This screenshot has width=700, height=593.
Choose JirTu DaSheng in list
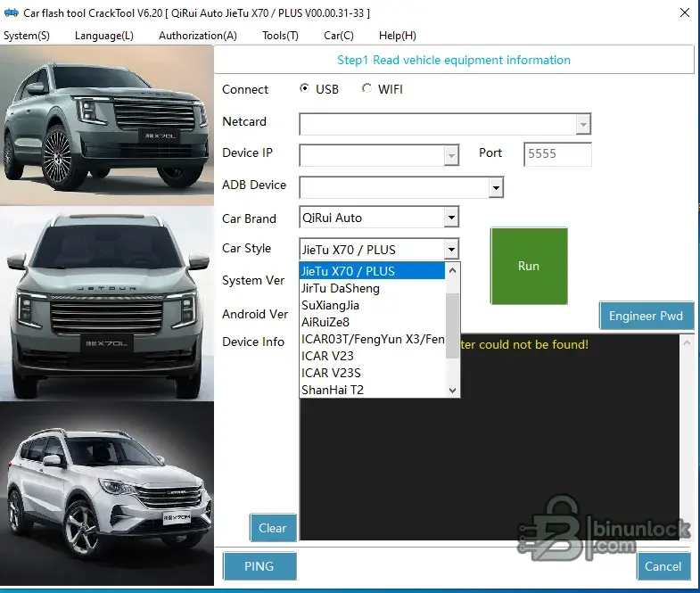tap(373, 288)
